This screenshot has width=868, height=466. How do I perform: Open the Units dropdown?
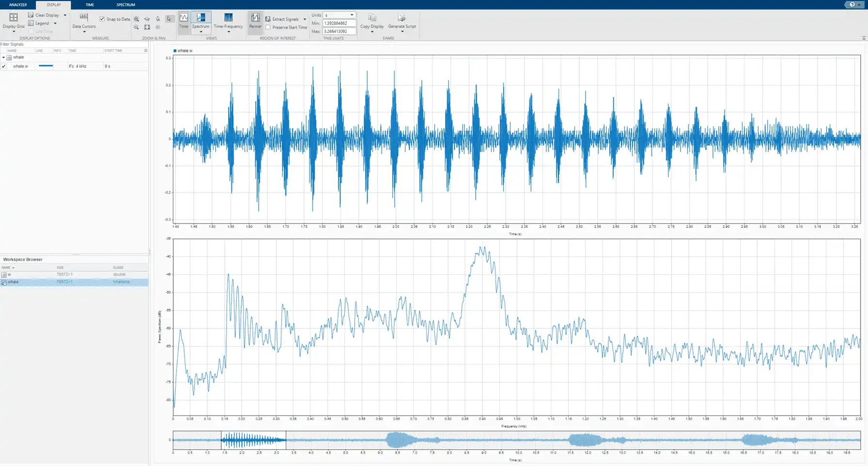tap(339, 15)
